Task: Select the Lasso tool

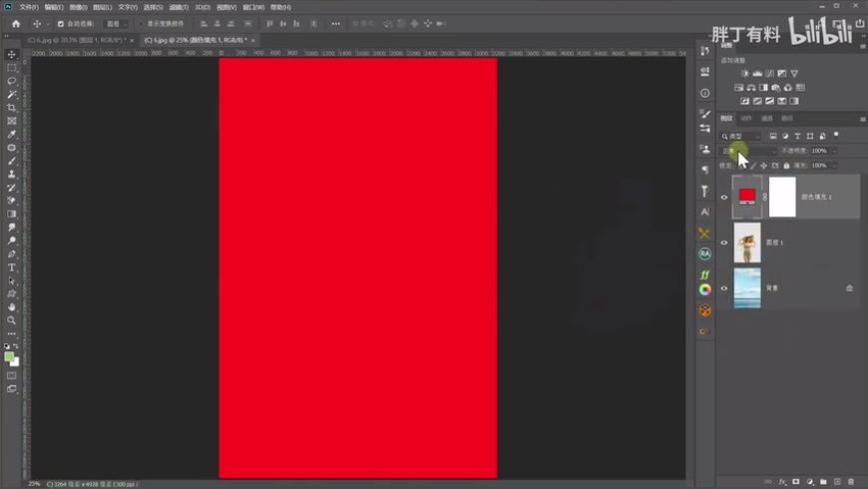Action: click(12, 81)
